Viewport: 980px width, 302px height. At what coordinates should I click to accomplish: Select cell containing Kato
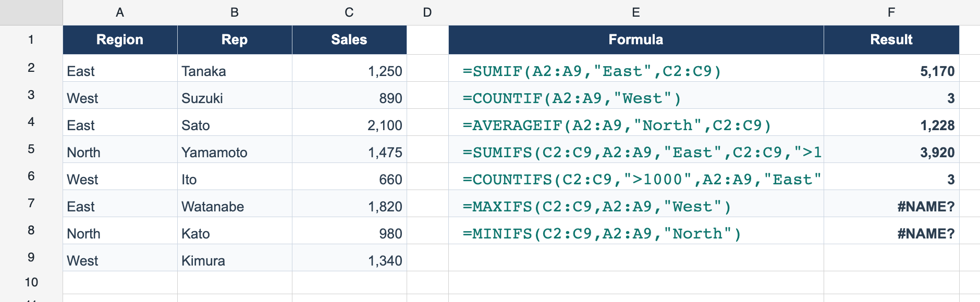click(x=235, y=231)
